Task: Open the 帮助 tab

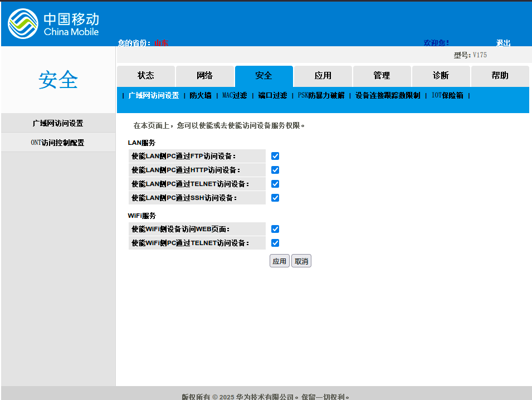Action: [500, 76]
